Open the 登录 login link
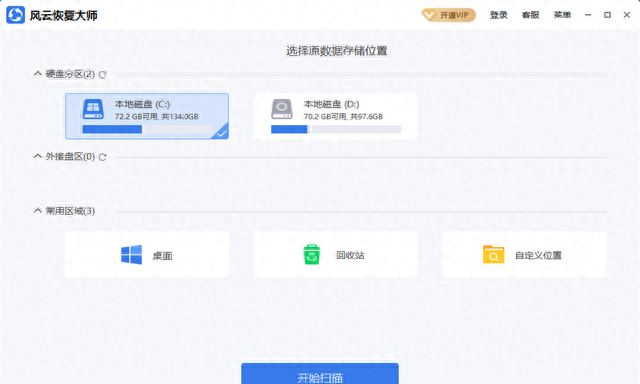640x384 pixels. point(498,15)
